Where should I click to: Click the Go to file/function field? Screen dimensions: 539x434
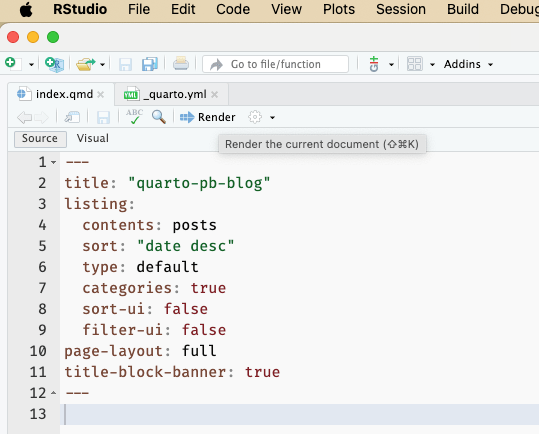tap(275, 64)
